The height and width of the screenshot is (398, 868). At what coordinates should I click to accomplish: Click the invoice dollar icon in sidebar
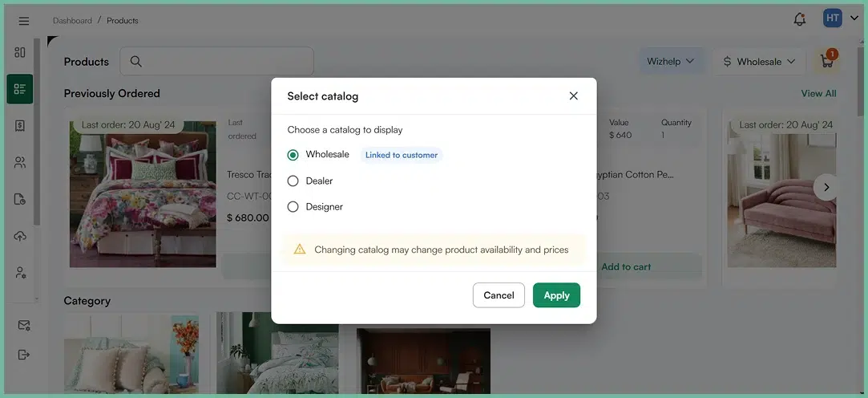pyautogui.click(x=20, y=126)
